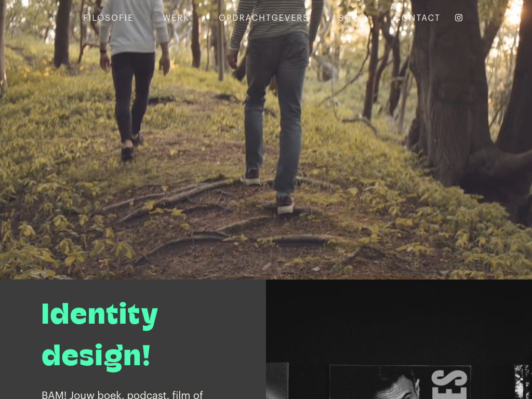The height and width of the screenshot is (399, 532).
Task: Navigate to Opdrachtgevers in the navigation
Action: (263, 18)
